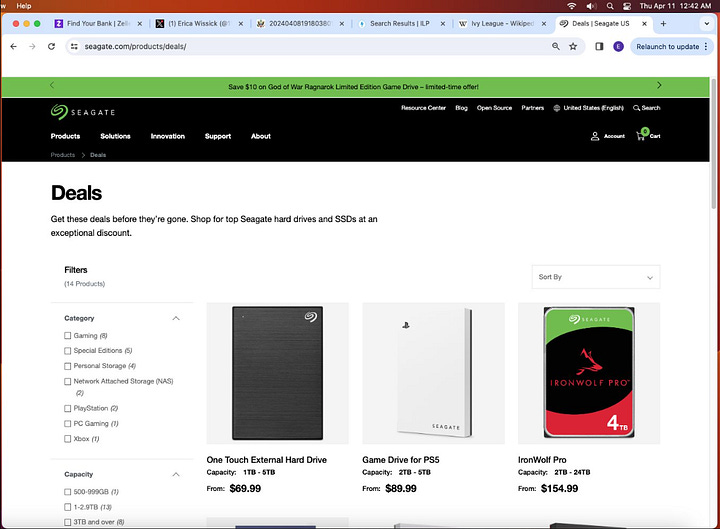The image size is (720, 529).
Task: Open the About menu
Action: tap(261, 136)
